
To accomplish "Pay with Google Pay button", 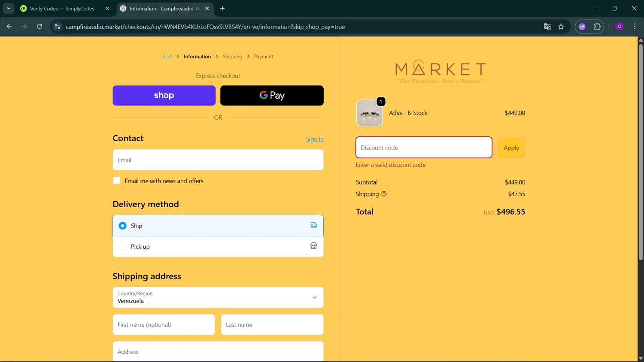I will pos(272,95).
